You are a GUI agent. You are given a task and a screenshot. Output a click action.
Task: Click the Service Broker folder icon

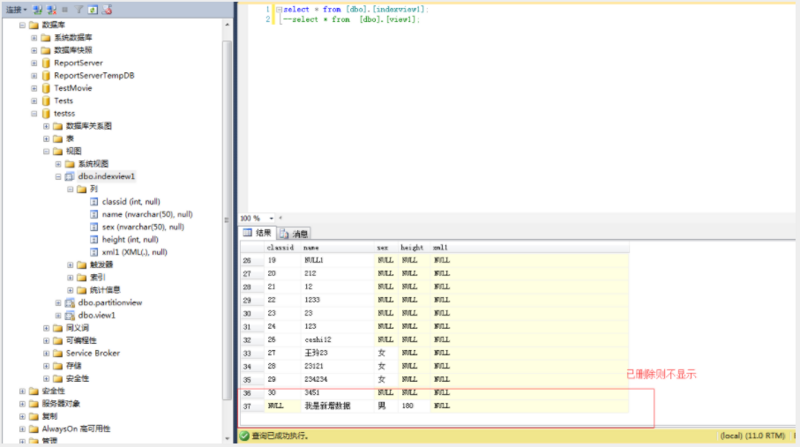58,353
